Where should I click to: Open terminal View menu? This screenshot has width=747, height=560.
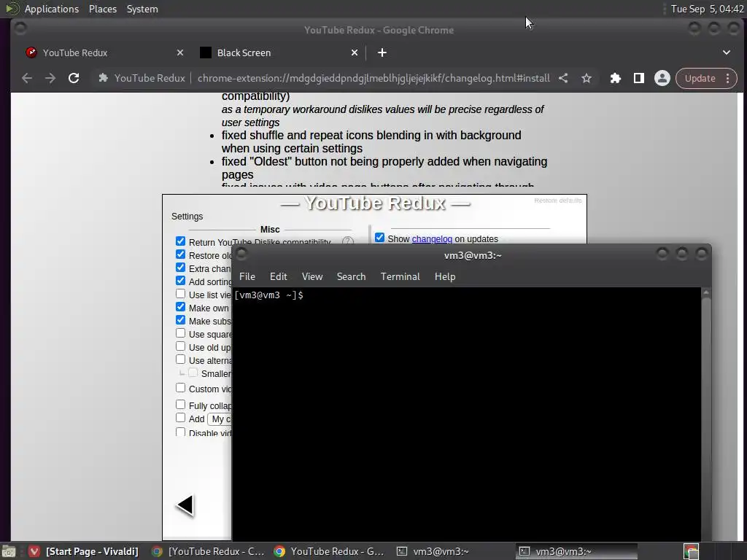tap(312, 276)
